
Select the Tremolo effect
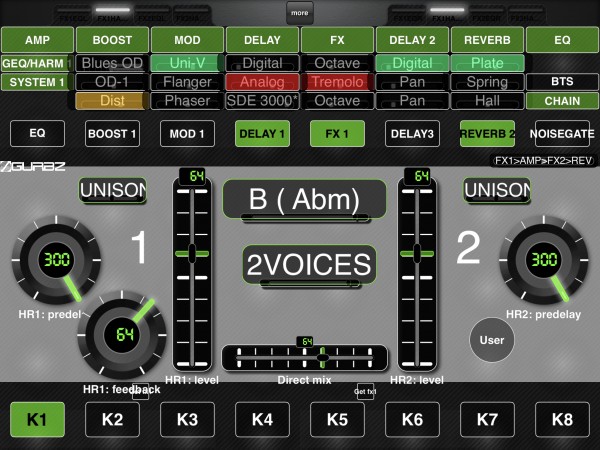point(337,82)
